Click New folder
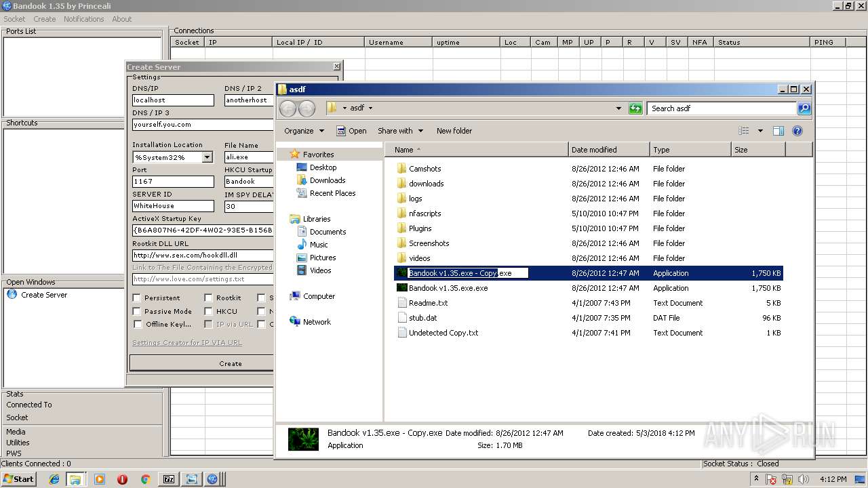 click(454, 131)
